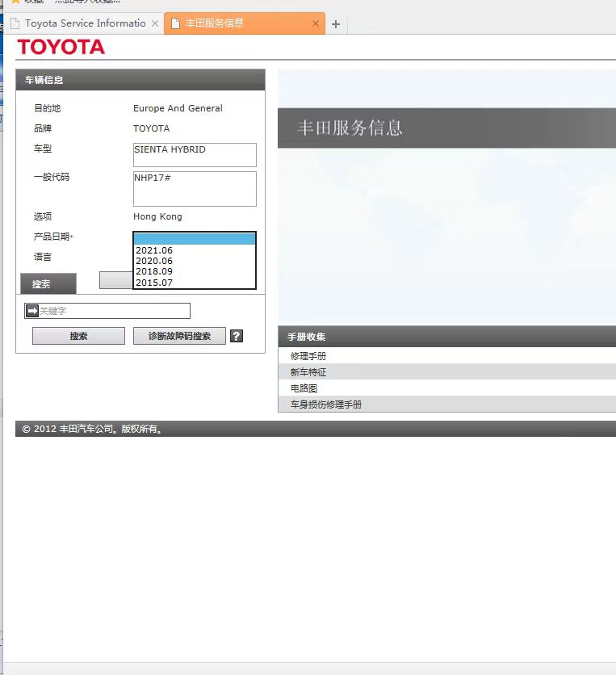Click the page icon on Toyota Service tab
The image size is (616, 675).
(15, 23)
